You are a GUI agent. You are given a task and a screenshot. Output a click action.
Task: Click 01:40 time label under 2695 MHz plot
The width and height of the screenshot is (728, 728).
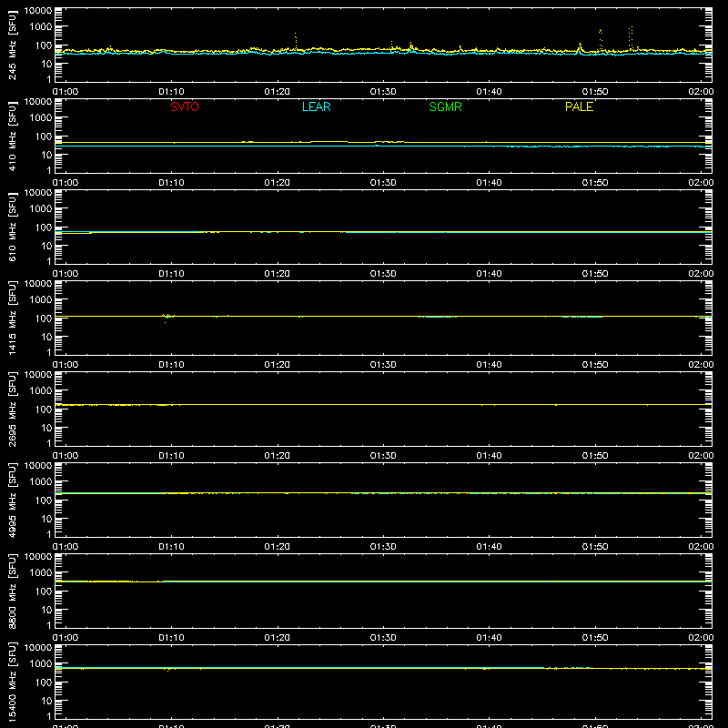tap(489, 456)
